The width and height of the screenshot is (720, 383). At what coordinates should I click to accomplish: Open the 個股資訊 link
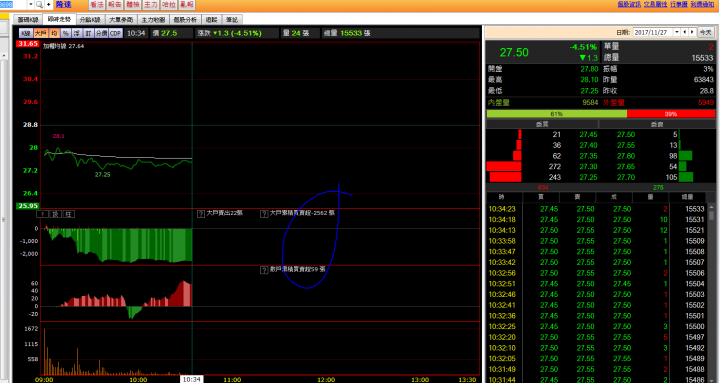(x=629, y=4)
